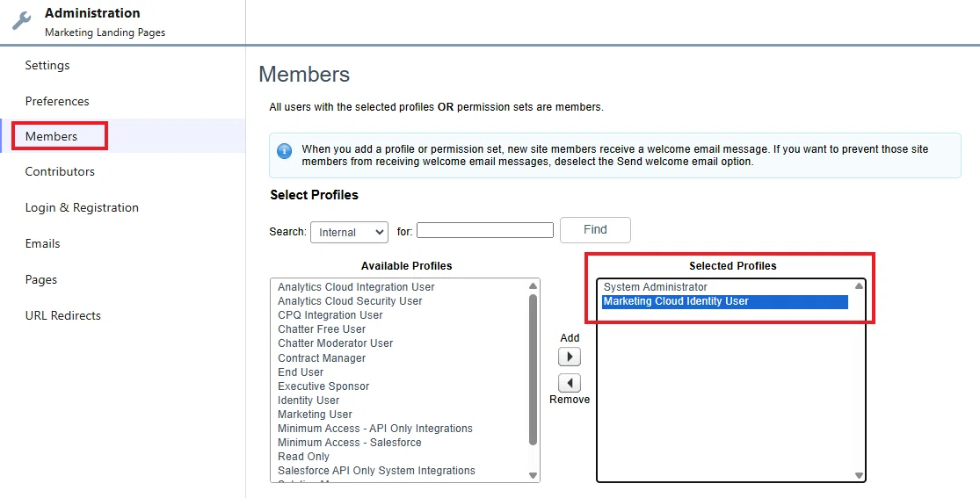Select Analytics Cloud Security User profile

350,301
